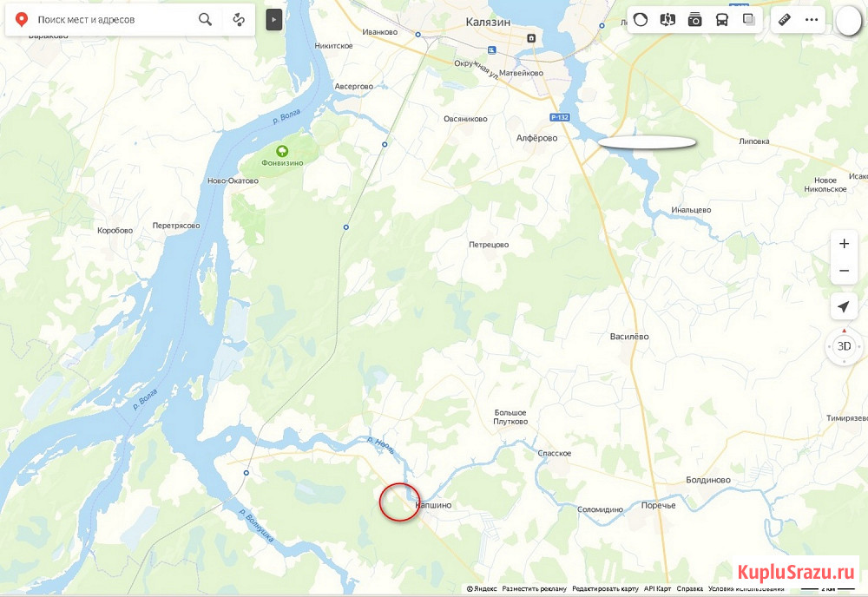
Task: Click the search magnifier icon
Action: (205, 19)
